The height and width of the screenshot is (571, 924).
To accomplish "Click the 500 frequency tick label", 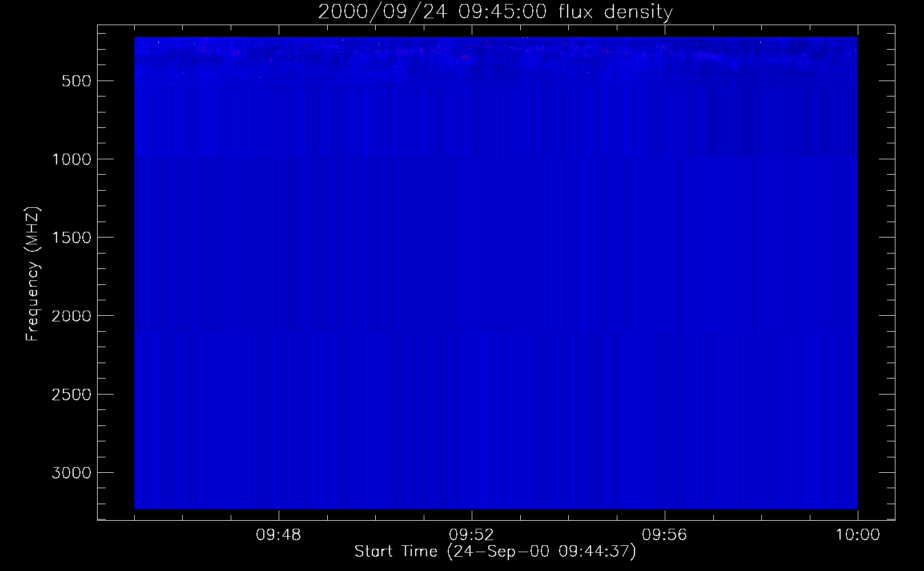I will pos(77,81).
